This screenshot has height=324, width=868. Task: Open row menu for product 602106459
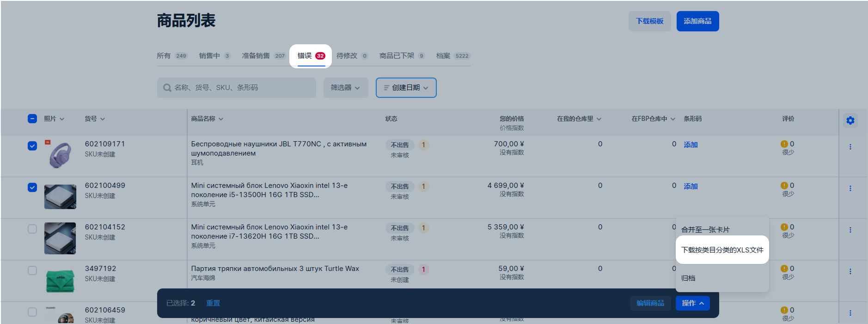click(850, 313)
